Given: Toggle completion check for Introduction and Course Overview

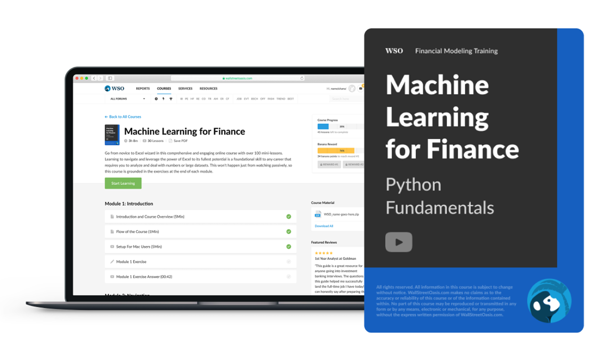Looking at the screenshot, I should 289,216.
